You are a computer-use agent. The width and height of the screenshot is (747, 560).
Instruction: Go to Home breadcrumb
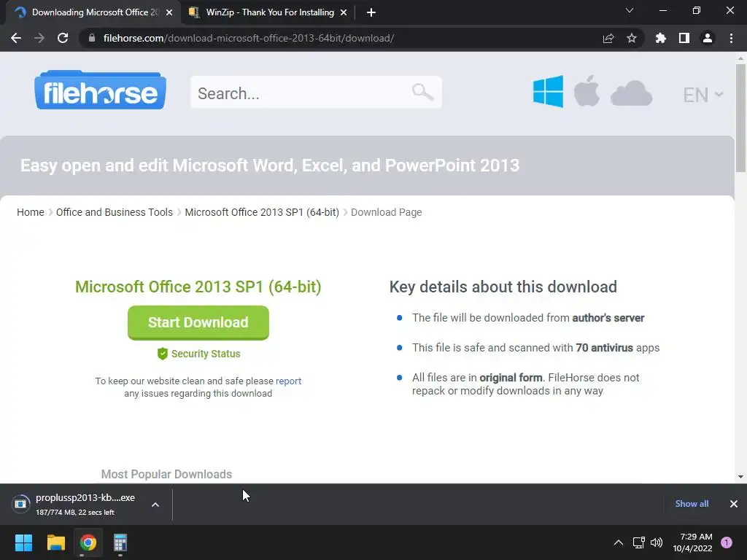[x=31, y=212]
